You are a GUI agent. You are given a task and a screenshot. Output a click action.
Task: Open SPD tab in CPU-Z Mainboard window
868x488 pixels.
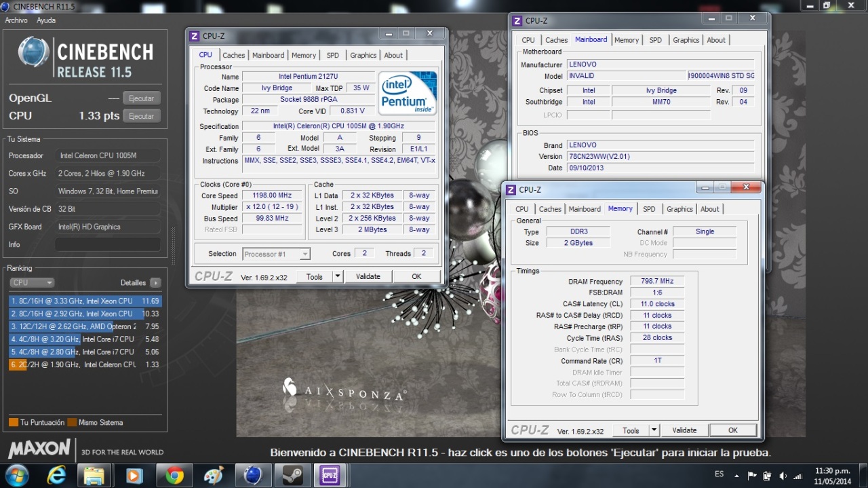pyautogui.click(x=656, y=40)
